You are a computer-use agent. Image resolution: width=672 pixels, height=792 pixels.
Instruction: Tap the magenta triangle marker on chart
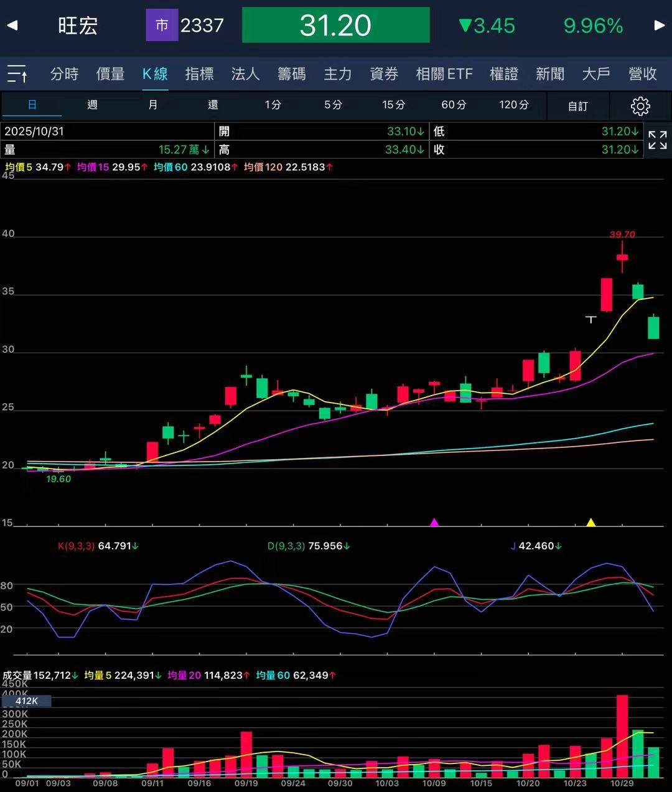tap(434, 522)
